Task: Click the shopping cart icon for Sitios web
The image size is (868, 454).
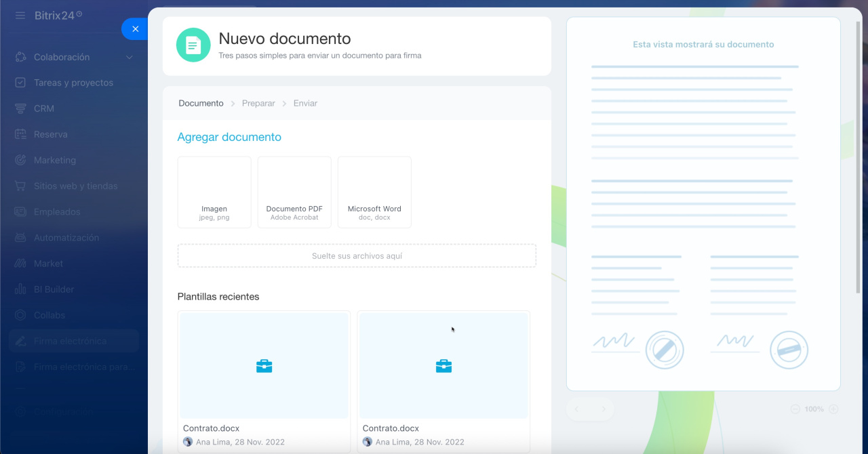Action: tap(21, 186)
